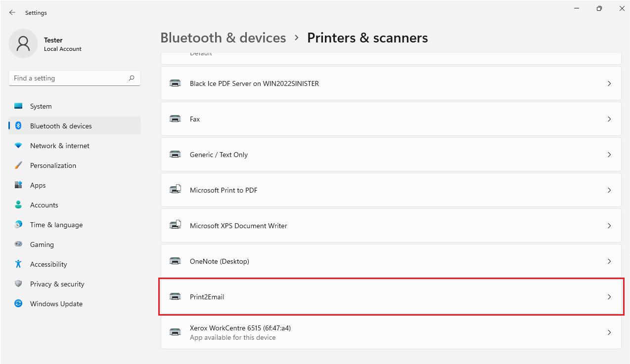Click the Gaming controller icon

coord(18,244)
